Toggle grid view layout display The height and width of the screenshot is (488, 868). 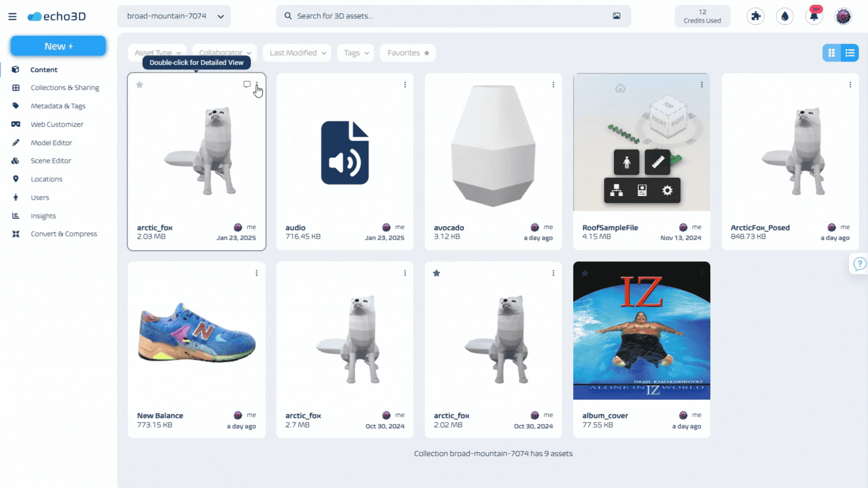coord(832,52)
